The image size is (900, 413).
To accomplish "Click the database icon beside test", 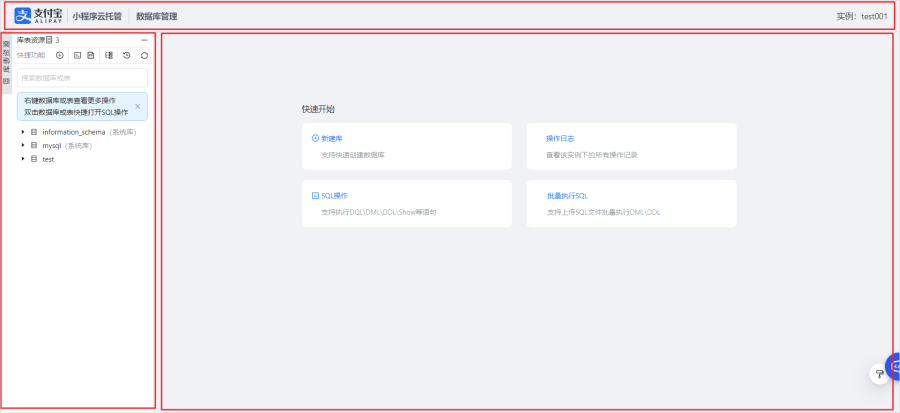I will coord(34,159).
